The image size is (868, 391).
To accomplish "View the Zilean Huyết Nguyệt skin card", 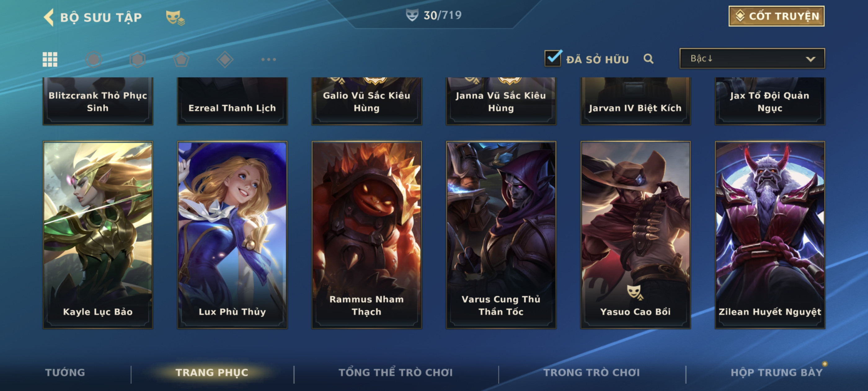I will pyautogui.click(x=770, y=235).
